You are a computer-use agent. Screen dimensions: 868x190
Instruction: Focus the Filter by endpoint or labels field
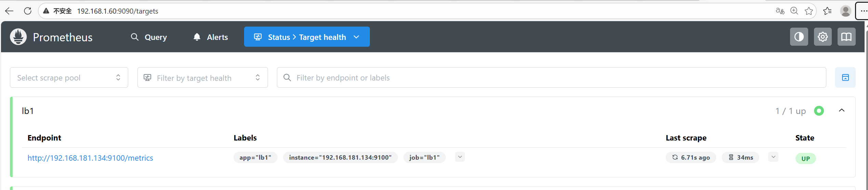(x=551, y=77)
